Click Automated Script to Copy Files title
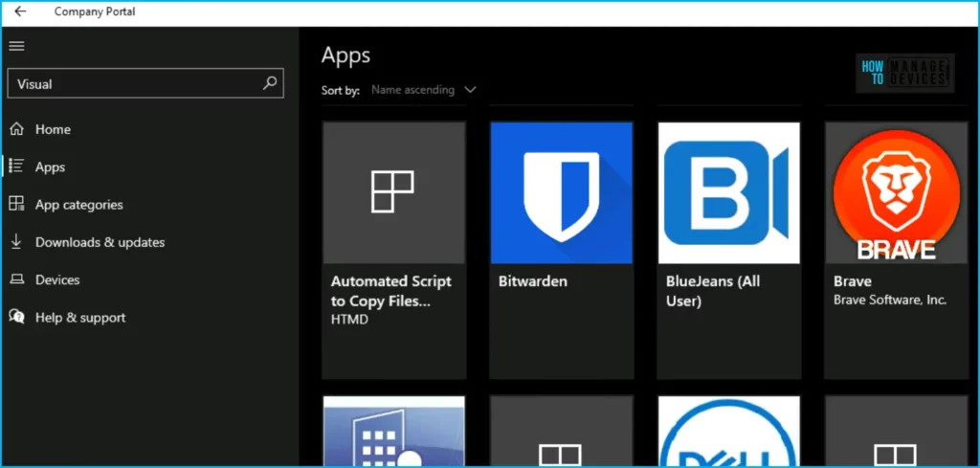Image resolution: width=980 pixels, height=468 pixels. (x=391, y=291)
